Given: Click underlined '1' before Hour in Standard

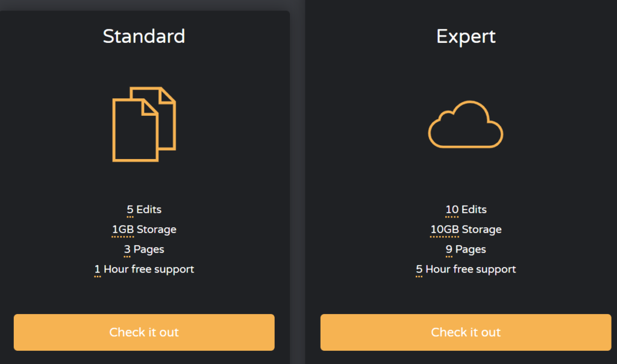Looking at the screenshot, I should coord(98,269).
